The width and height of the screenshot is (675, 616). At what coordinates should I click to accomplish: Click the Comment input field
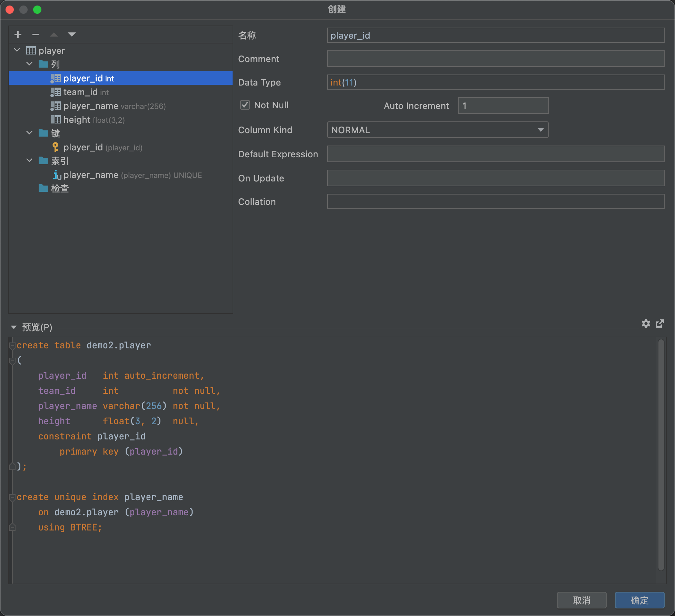coord(496,59)
